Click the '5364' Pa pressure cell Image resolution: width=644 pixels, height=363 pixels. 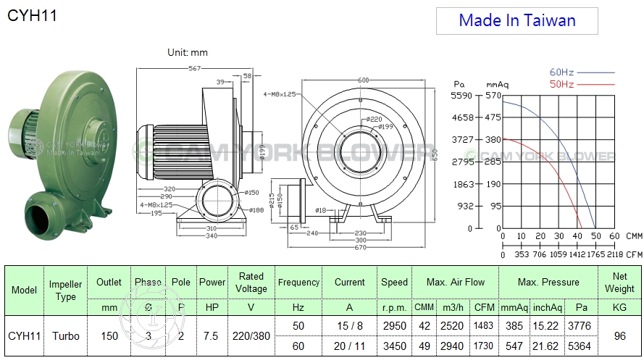(580, 346)
